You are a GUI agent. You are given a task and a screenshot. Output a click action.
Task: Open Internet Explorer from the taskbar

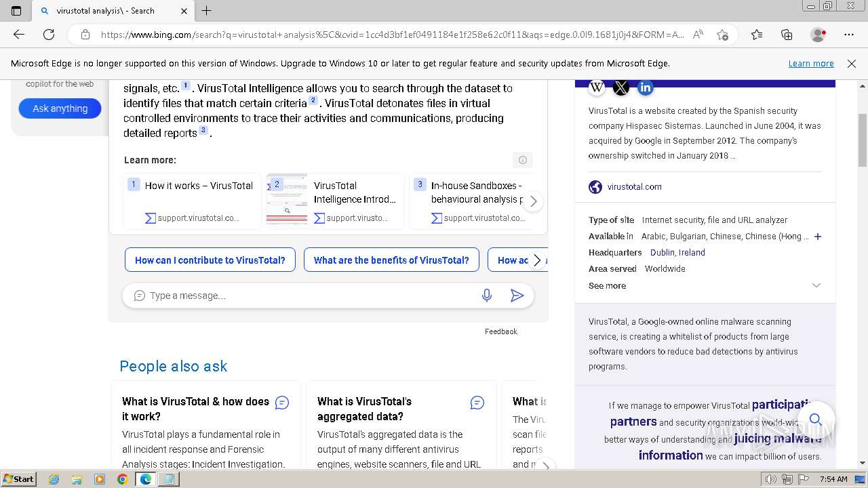54,479
